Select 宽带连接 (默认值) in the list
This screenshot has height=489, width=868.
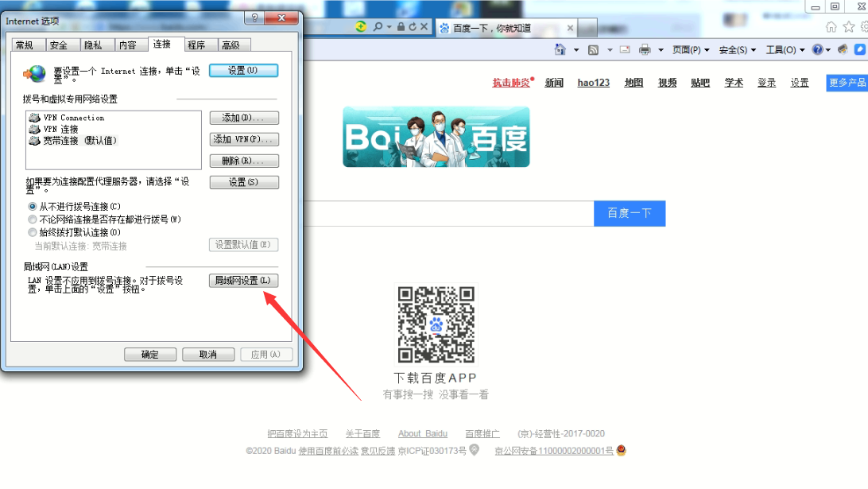pyautogui.click(x=73, y=141)
